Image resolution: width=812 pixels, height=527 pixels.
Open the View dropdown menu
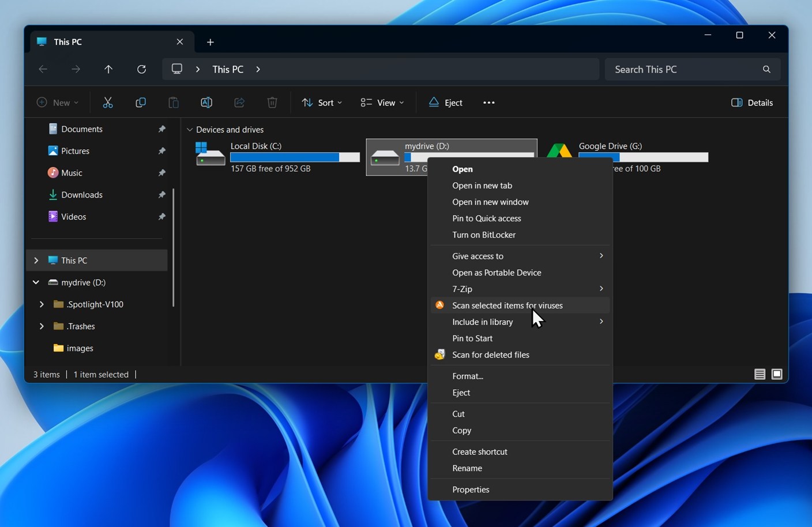(x=382, y=103)
